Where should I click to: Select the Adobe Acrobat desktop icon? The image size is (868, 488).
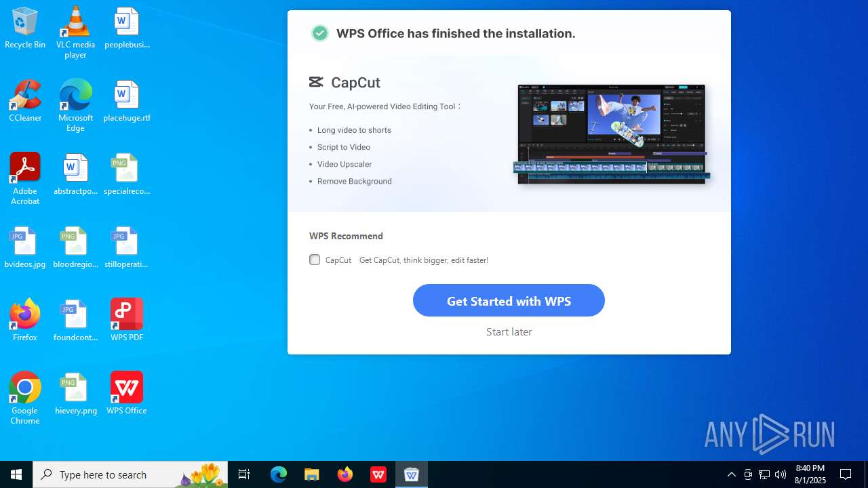coord(25,179)
